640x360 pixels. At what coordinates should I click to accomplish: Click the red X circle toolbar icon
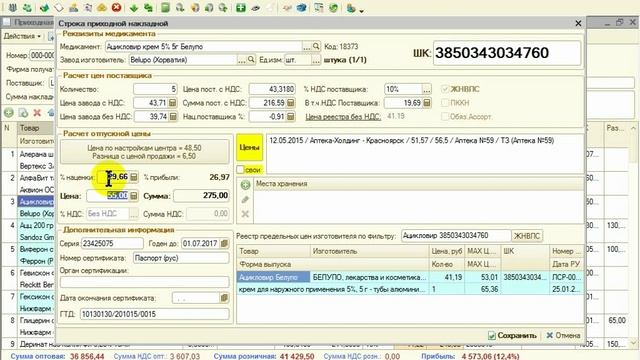[x=116, y=7]
